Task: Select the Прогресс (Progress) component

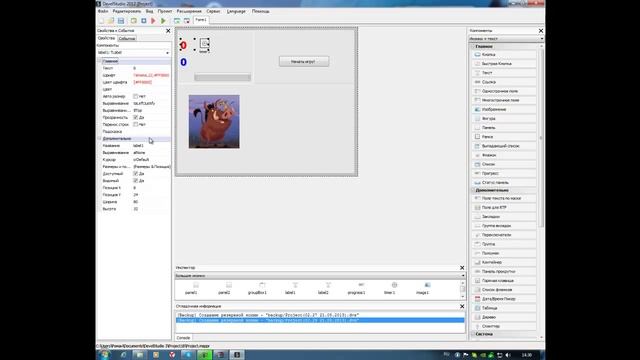Action: tap(504, 173)
